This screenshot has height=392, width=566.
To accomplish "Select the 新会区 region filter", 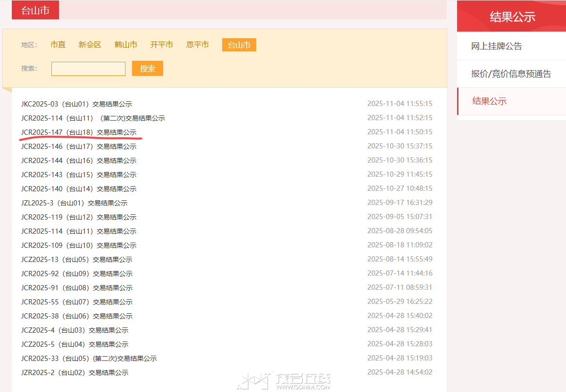I will (x=90, y=44).
